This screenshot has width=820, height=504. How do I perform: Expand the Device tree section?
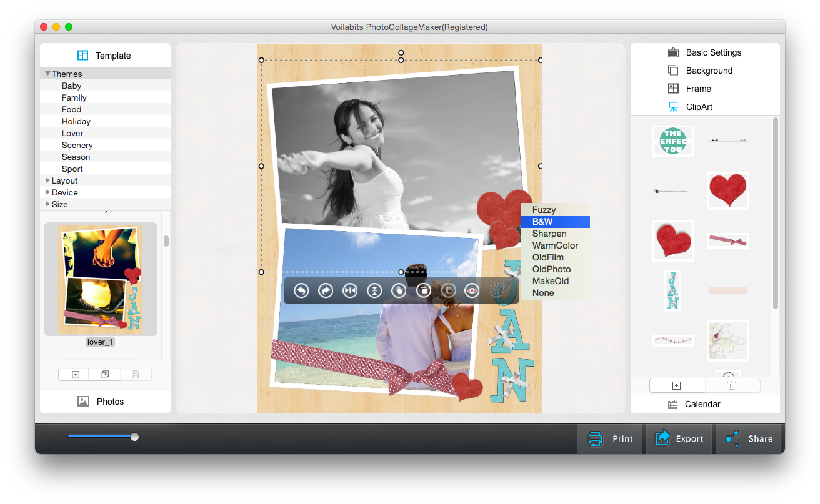tap(48, 192)
